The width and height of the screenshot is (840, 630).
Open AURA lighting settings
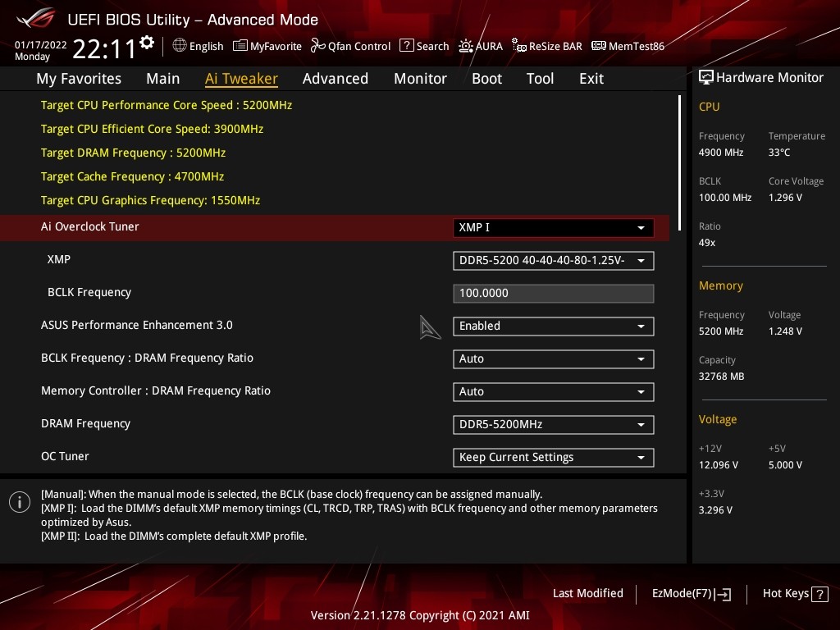point(481,46)
